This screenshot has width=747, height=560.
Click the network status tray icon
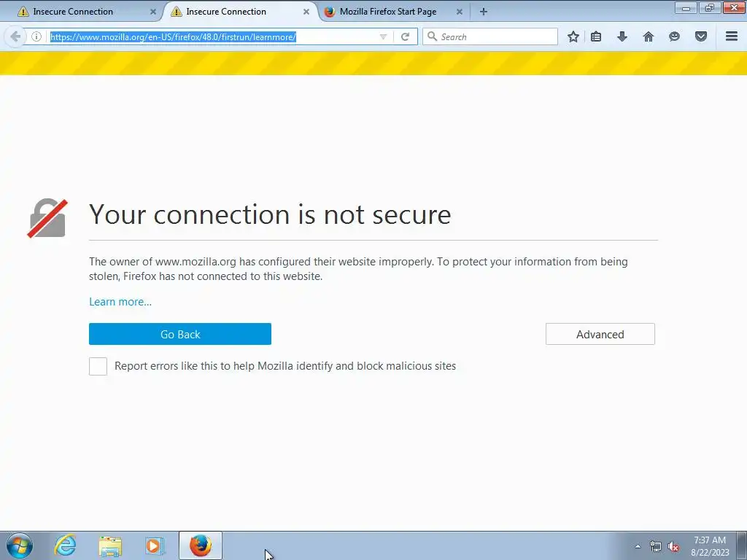tap(656, 546)
